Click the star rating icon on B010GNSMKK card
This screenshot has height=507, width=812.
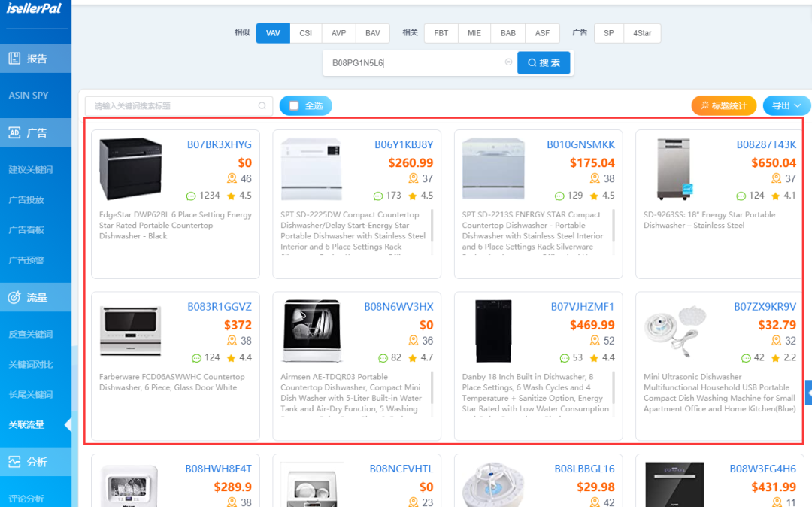pos(594,196)
